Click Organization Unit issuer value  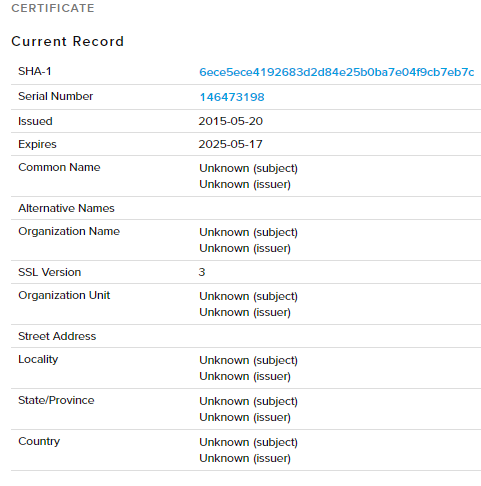(245, 312)
